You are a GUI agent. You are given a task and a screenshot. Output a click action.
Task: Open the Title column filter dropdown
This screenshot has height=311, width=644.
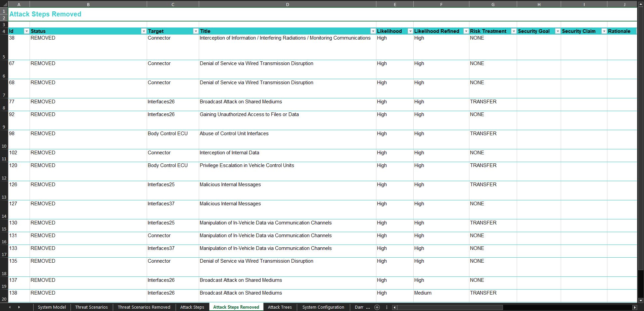point(373,31)
